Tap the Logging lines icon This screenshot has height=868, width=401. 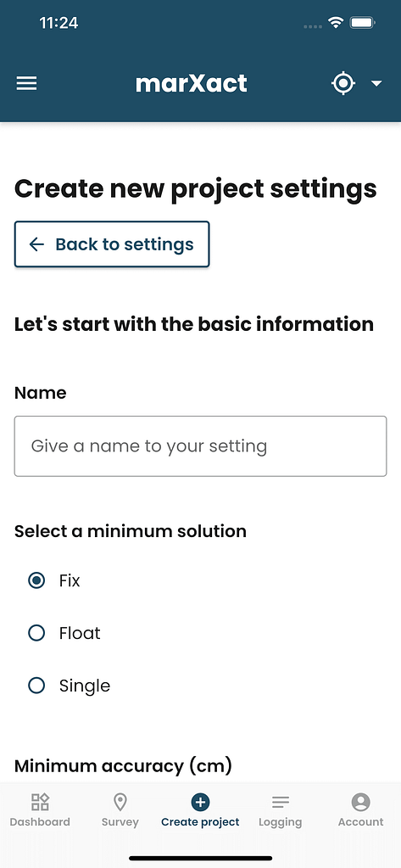click(x=281, y=802)
